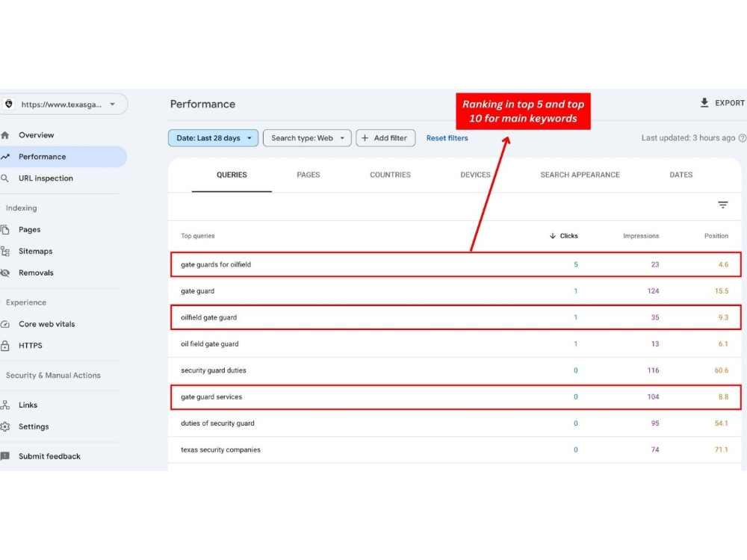Switch to the SEARCH APPEARANCE tab
Image resolution: width=747 pixels, height=560 pixels.
pyautogui.click(x=580, y=175)
